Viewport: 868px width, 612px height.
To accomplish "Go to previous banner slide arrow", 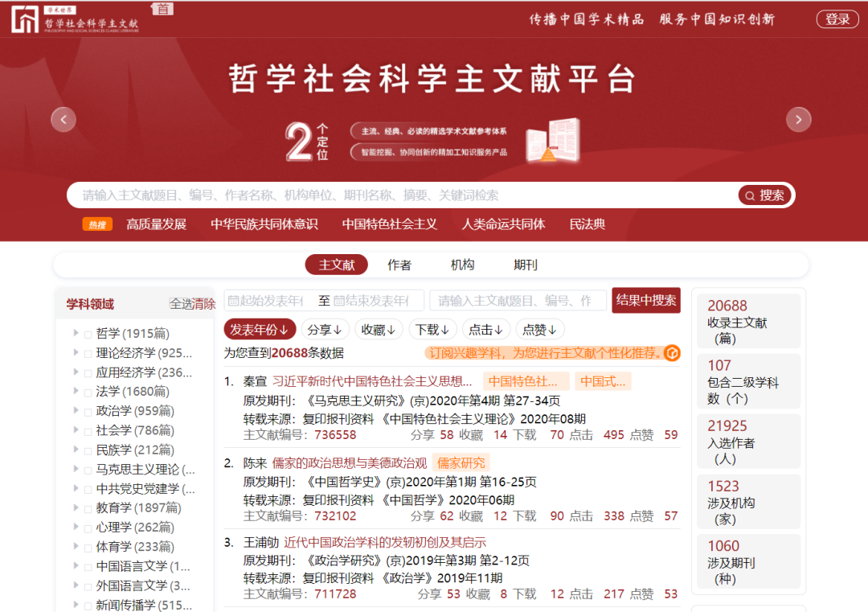I will pyautogui.click(x=63, y=120).
